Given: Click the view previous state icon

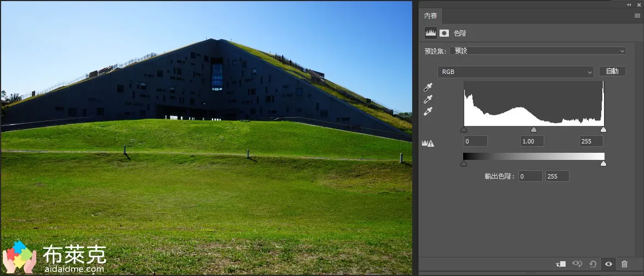Looking at the screenshot, I should tap(577, 264).
